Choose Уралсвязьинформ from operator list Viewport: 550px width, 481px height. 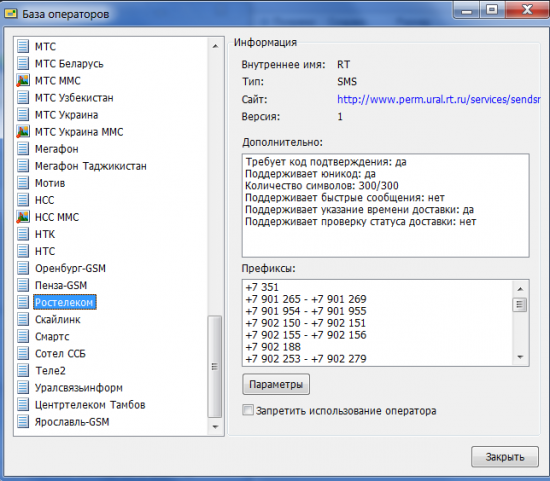(79, 387)
